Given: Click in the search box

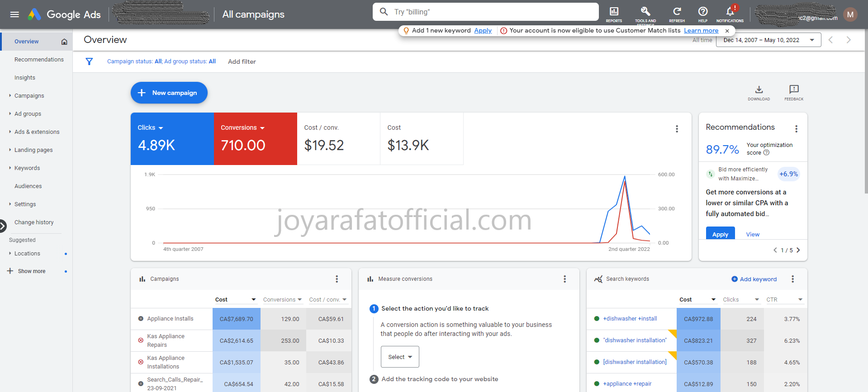Looking at the screenshot, I should coord(486,12).
